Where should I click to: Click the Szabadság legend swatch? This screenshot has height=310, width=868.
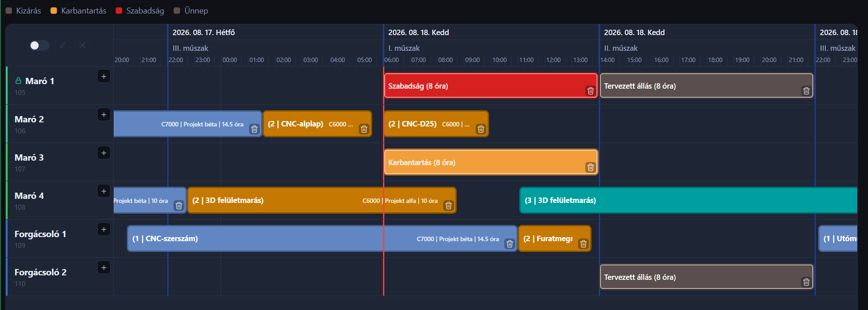click(119, 11)
